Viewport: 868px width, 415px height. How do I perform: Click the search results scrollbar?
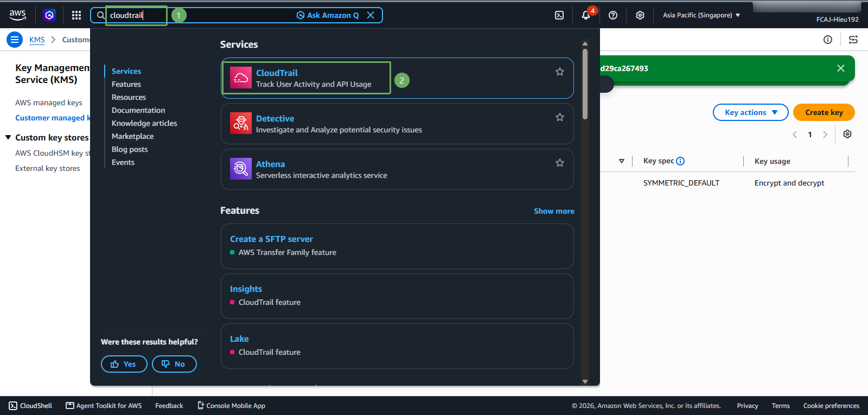pyautogui.click(x=585, y=84)
